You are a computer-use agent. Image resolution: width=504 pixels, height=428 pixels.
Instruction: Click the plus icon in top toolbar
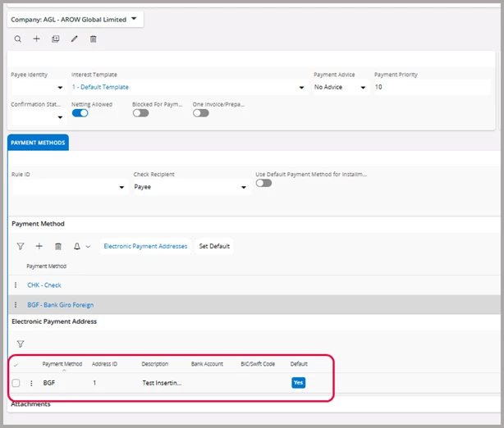pyautogui.click(x=36, y=39)
